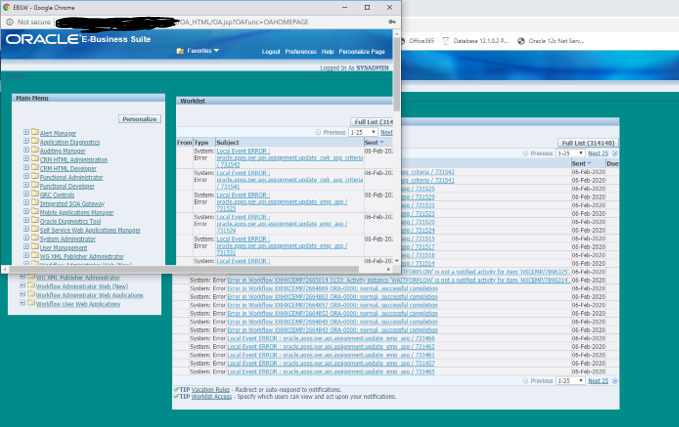Click the bottom Next 25 link in background Worklist

(598, 381)
